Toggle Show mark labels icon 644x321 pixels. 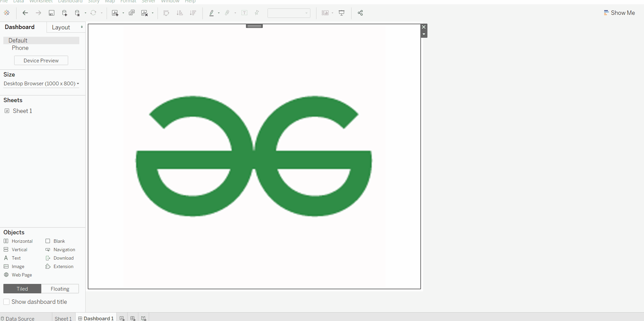(x=245, y=13)
